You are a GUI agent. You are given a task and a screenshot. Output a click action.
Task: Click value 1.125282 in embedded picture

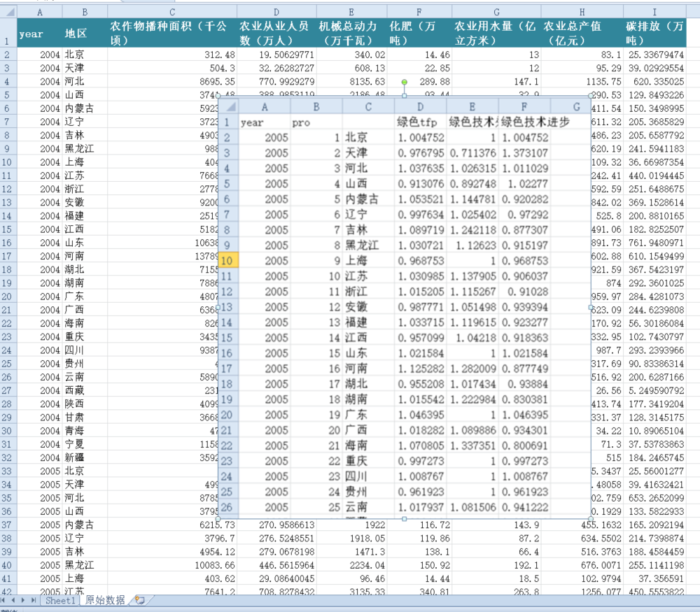coord(421,369)
